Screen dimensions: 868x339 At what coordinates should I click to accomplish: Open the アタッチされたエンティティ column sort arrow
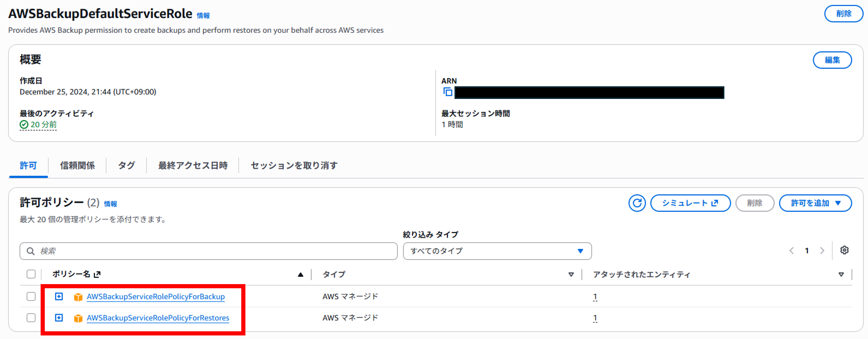[841, 275]
